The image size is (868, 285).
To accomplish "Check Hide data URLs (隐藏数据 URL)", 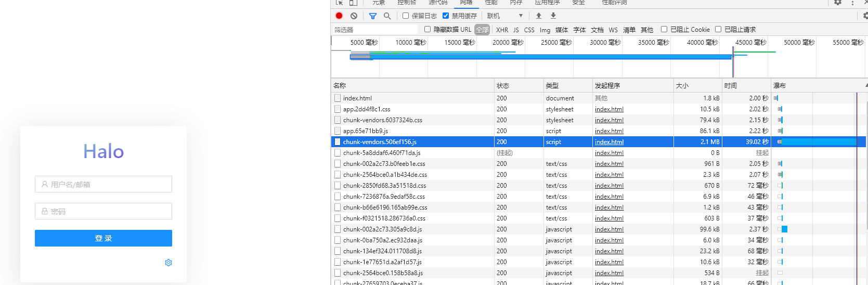I will coord(427,29).
